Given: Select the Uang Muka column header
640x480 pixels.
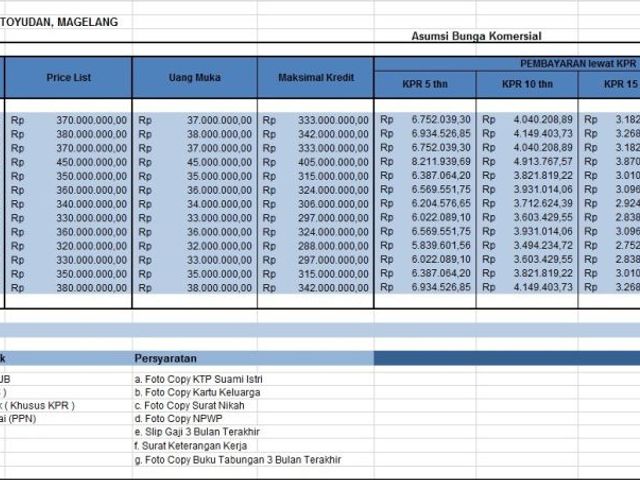Looking at the screenshot, I should click(x=195, y=78).
